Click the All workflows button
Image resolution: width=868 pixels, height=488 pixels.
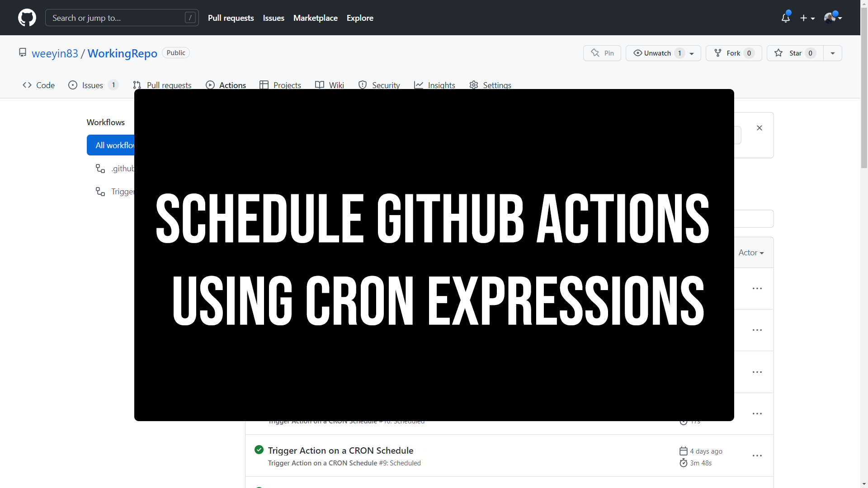click(x=116, y=145)
